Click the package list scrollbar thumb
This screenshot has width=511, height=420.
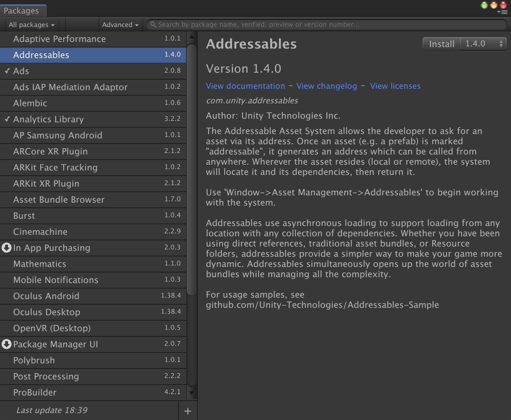coord(192,168)
